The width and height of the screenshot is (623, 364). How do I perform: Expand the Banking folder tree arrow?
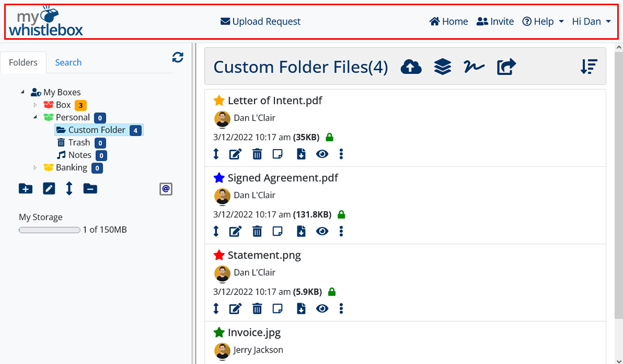pos(36,168)
